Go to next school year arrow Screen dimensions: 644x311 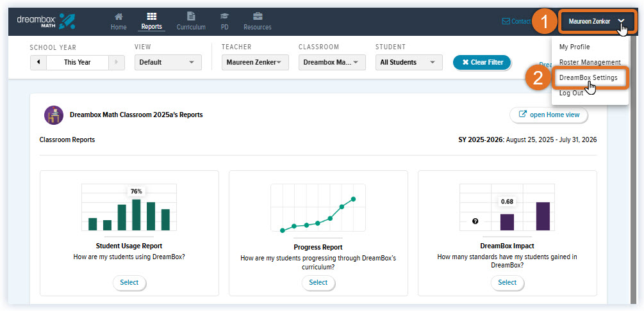pos(116,62)
